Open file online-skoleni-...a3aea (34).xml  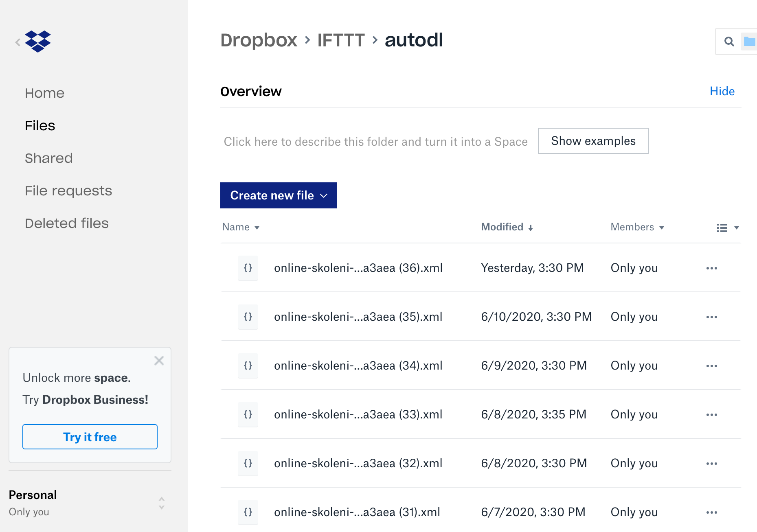pos(358,366)
